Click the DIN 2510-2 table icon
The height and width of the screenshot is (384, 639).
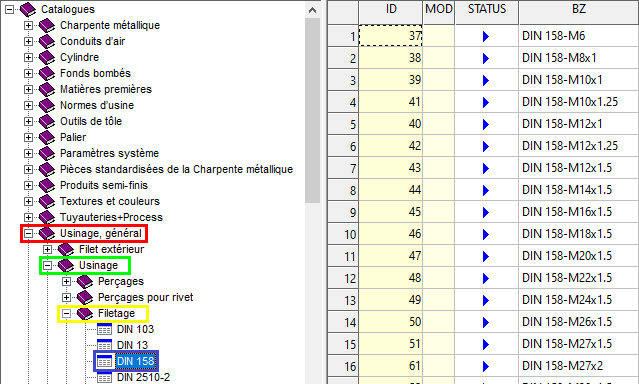(x=104, y=377)
